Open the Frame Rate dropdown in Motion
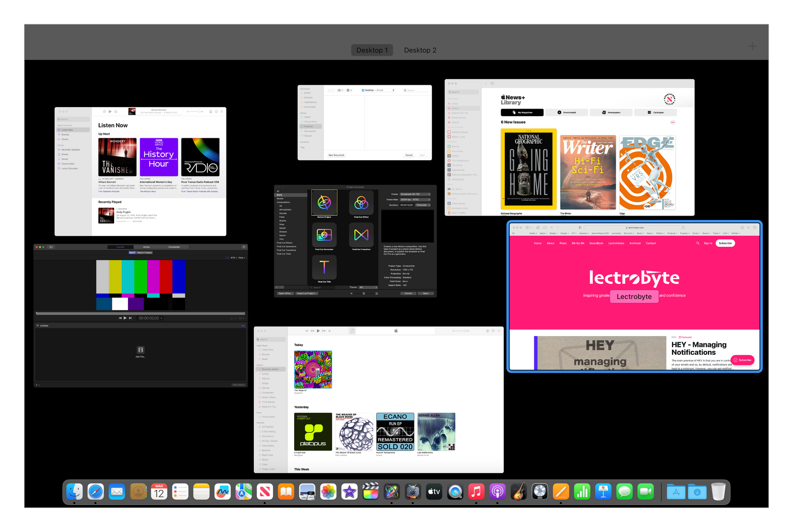Viewport: 793px width, 532px height. pos(415,199)
